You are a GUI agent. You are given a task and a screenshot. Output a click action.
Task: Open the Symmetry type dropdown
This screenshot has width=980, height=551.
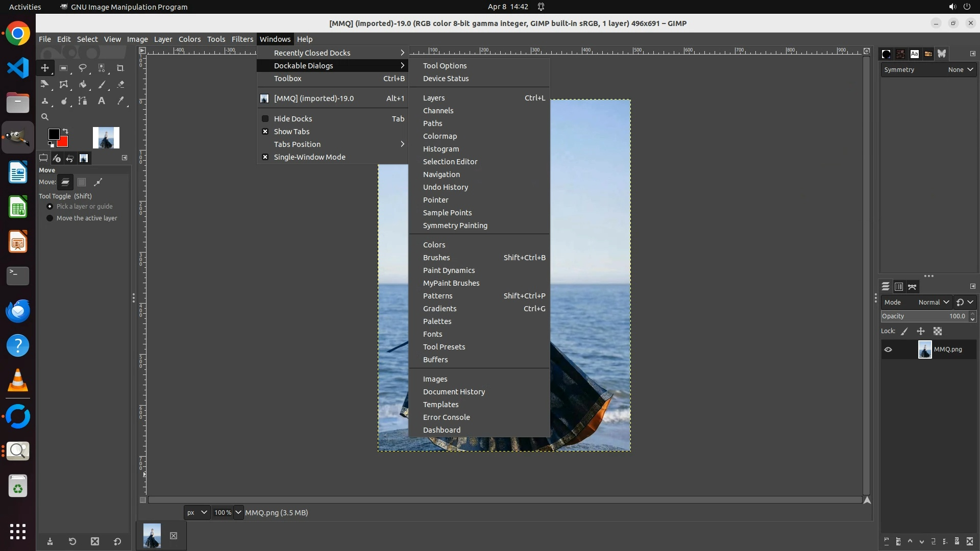961,70
